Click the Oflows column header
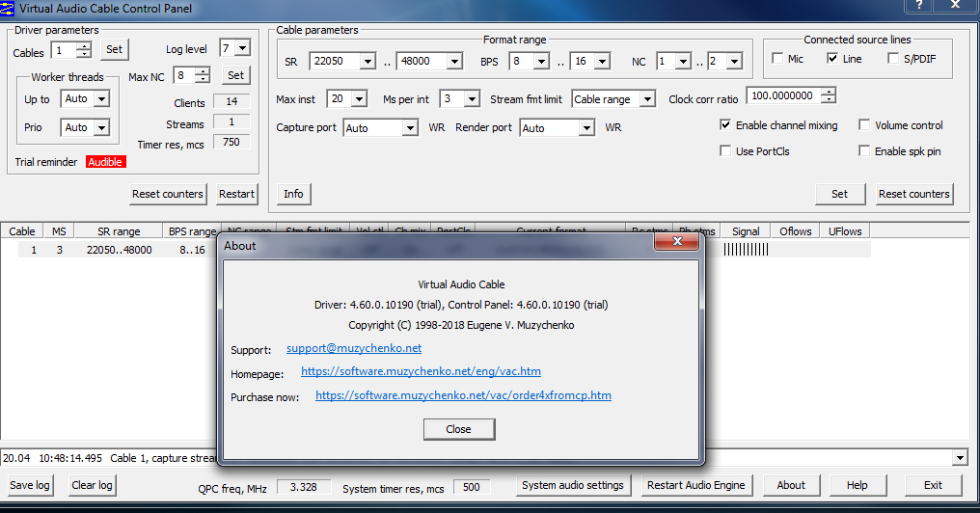Image resolution: width=980 pixels, height=513 pixels. (x=796, y=231)
